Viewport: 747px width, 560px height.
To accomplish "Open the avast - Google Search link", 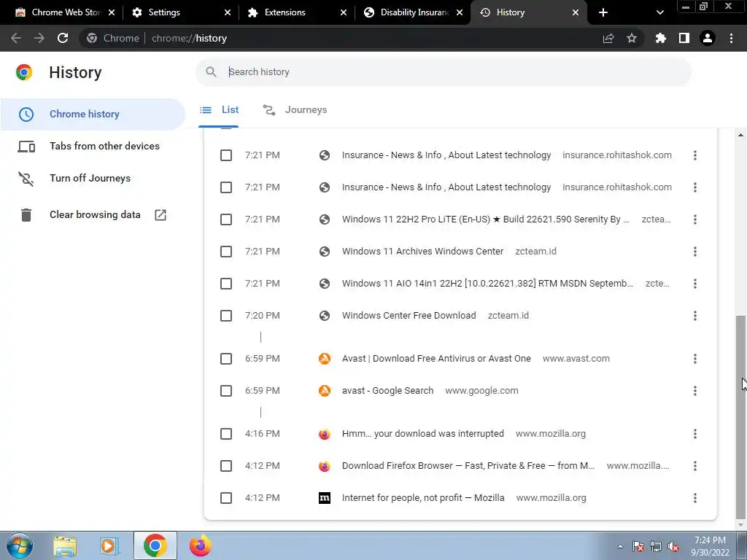I will (388, 391).
